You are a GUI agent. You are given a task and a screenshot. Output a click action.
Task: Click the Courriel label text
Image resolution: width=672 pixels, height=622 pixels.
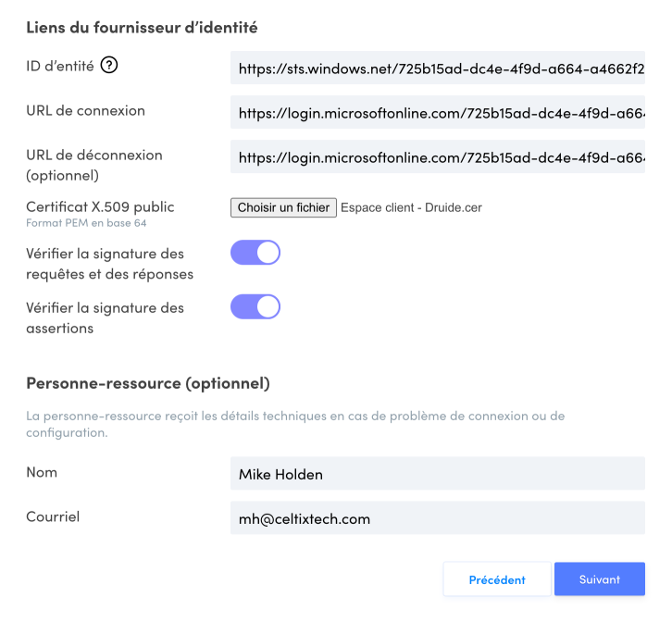(53, 516)
